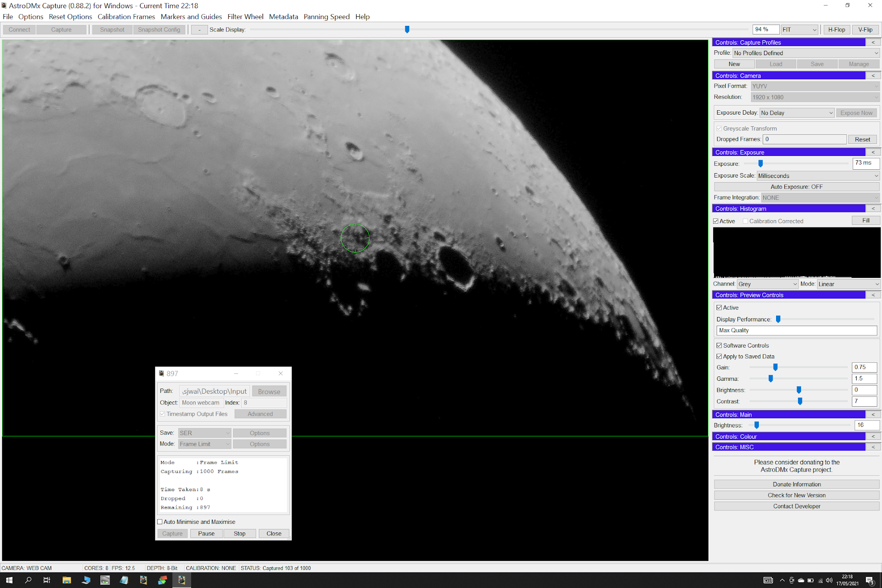This screenshot has height=588, width=882.
Task: Open the Calibration Frames menu
Action: [126, 17]
